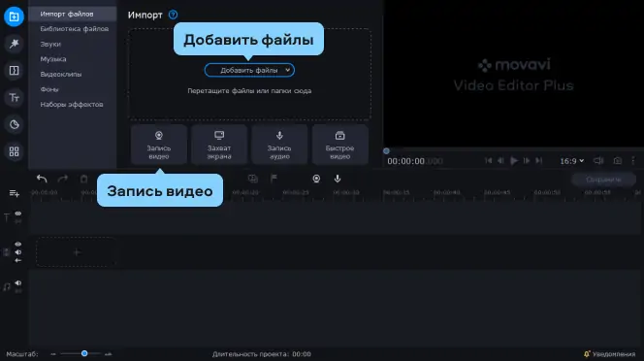Click the Захват экрана screen capture tile
Viewport: 644px width, 361px height.
tap(219, 145)
